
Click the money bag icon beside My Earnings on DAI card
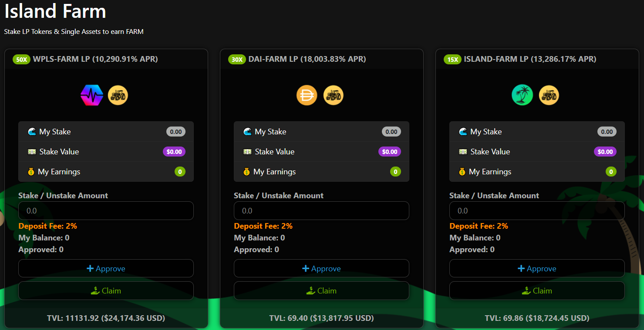pos(246,171)
